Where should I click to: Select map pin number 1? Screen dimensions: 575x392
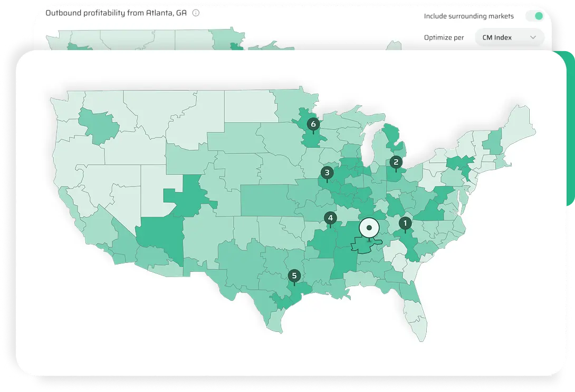pos(405,223)
